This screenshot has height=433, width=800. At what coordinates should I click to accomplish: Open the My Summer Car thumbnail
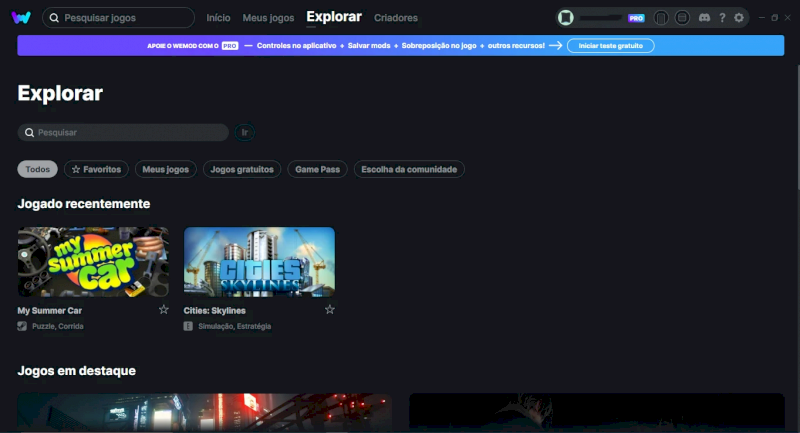point(93,262)
